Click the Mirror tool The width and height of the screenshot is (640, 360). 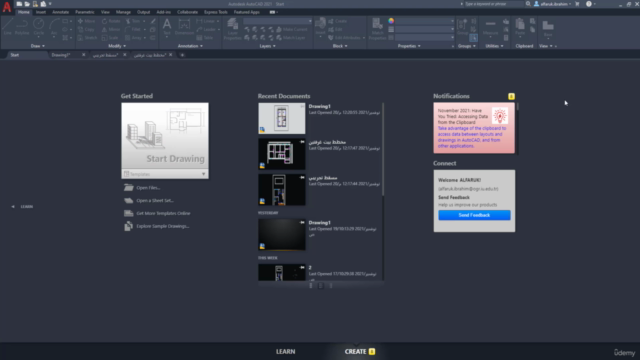(x=111, y=29)
